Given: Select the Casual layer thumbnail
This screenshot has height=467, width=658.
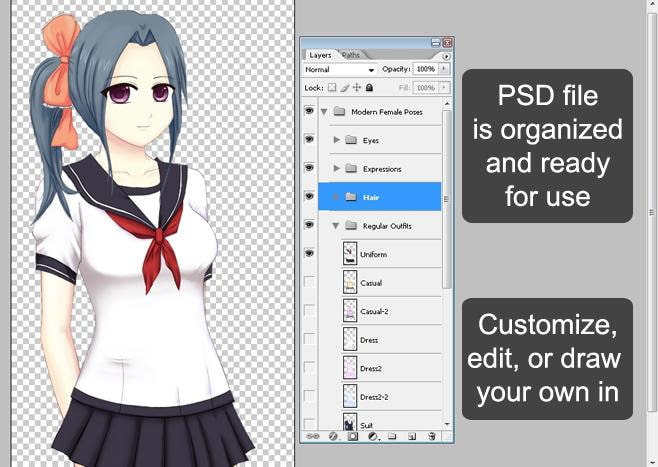Looking at the screenshot, I should tap(350, 282).
